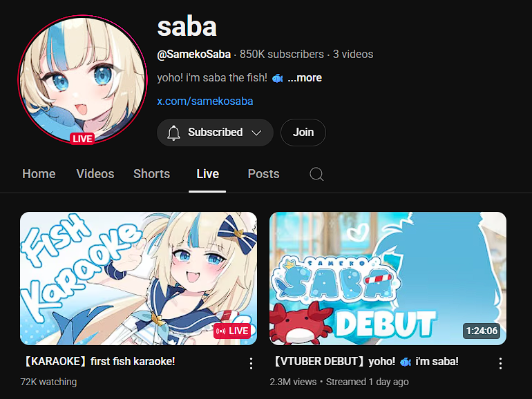Expand the Subscribed dropdown chevron
The width and height of the screenshot is (532, 399).
point(256,133)
